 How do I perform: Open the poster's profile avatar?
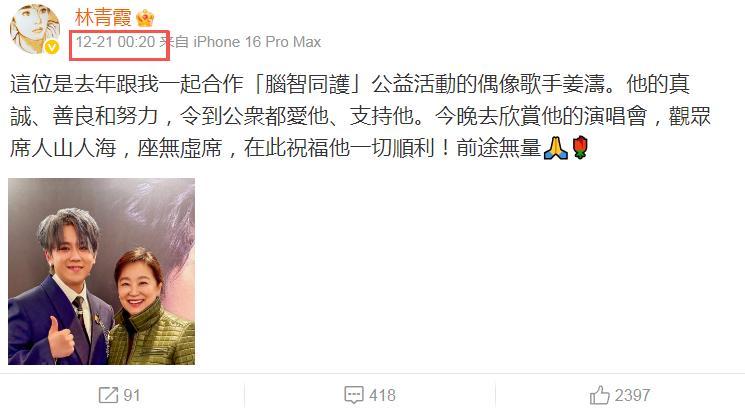coord(34,29)
